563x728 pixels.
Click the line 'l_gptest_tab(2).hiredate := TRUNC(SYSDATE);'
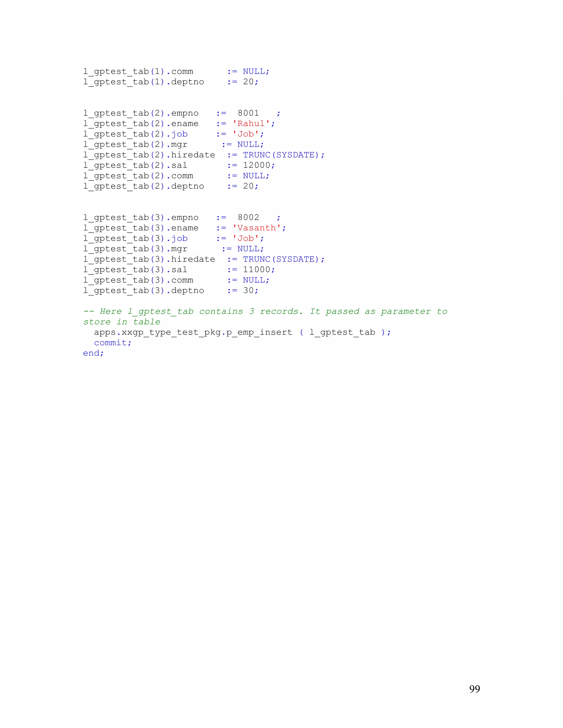coord(204,155)
